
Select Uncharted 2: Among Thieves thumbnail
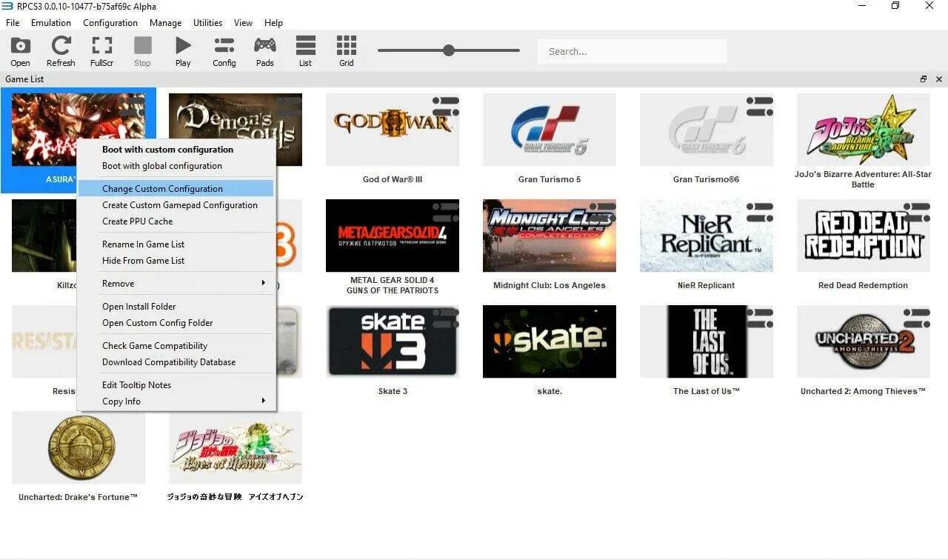click(x=864, y=341)
